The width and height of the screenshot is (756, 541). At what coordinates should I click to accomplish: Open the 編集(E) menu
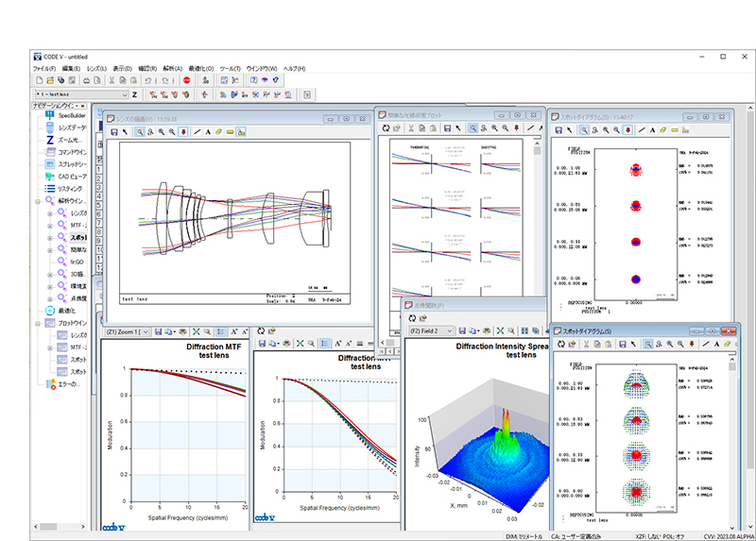pyautogui.click(x=71, y=69)
